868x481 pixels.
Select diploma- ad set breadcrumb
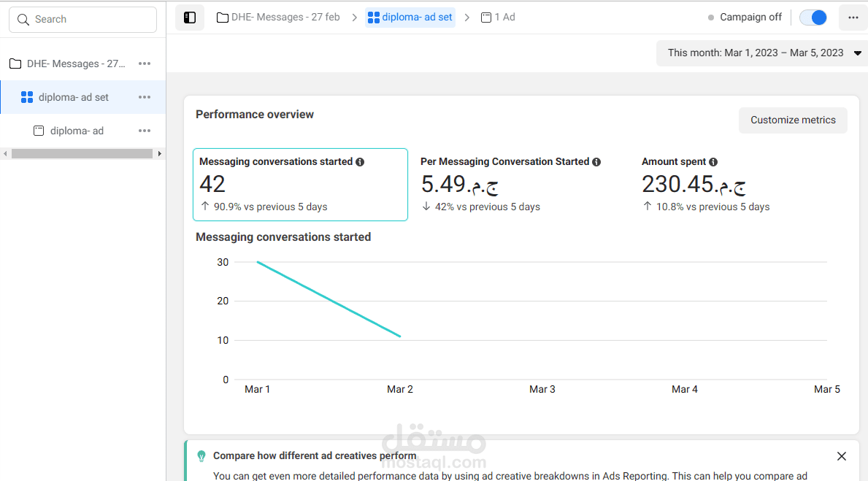pyautogui.click(x=410, y=18)
